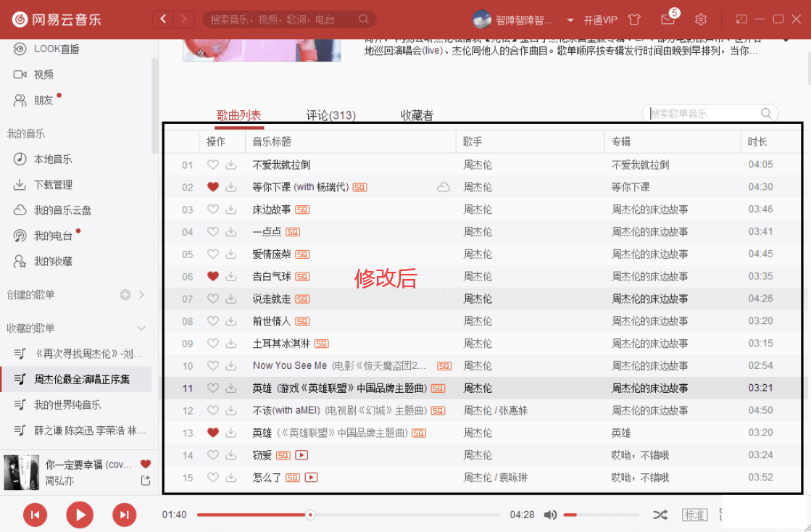Unlike the song 告白气球
The image size is (811, 532).
coord(212,277)
